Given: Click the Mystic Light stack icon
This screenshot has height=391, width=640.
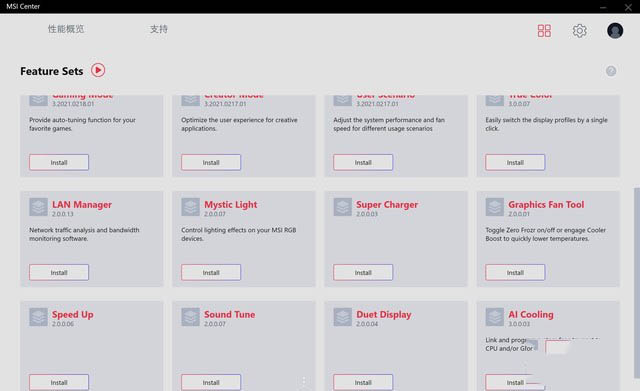Looking at the screenshot, I should click(191, 207).
